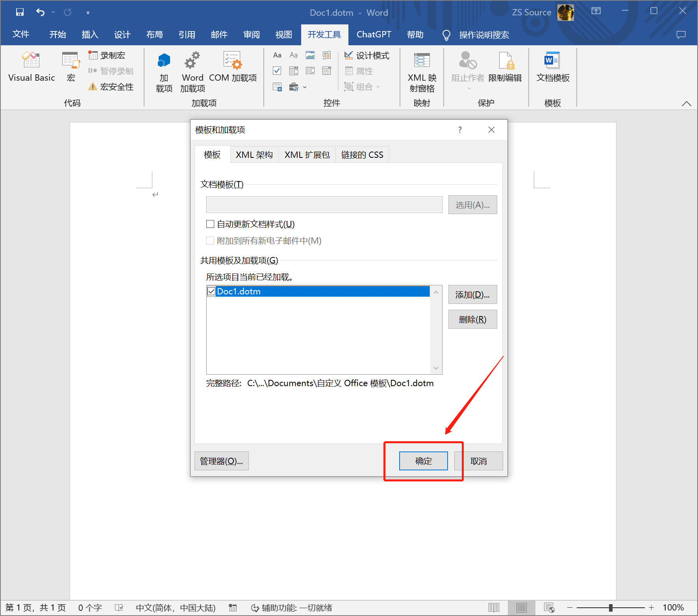Viewport: 698px width, 616px height.
Task: Open Quick Access Toolbar customize dropdown
Action: tap(88, 13)
